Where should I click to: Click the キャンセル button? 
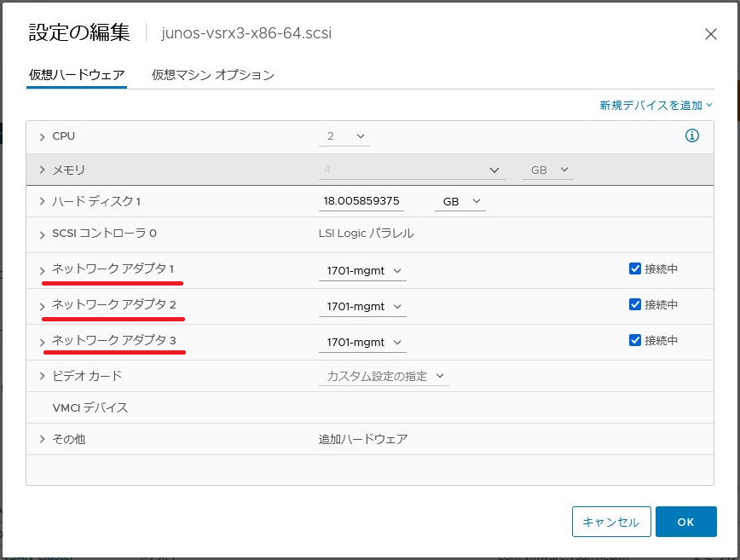611,522
